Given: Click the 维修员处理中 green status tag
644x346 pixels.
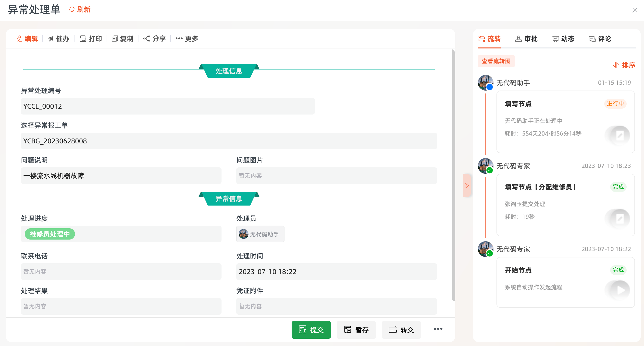Looking at the screenshot, I should 50,234.
